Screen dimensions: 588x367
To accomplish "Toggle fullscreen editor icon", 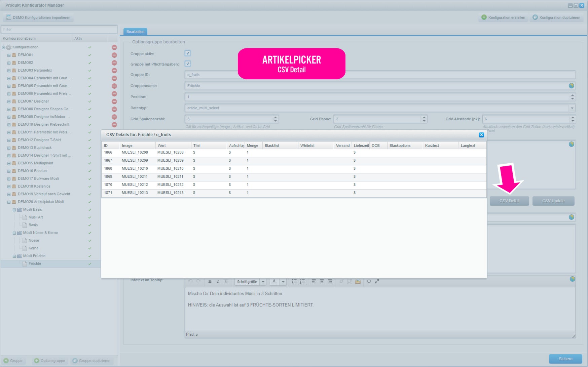I will [377, 282].
